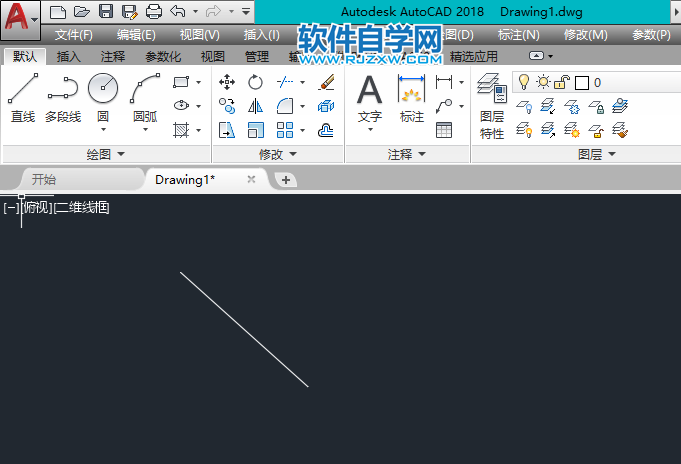The height and width of the screenshot is (464, 681).
Task: Click the Hatch draw icon
Action: (x=181, y=130)
